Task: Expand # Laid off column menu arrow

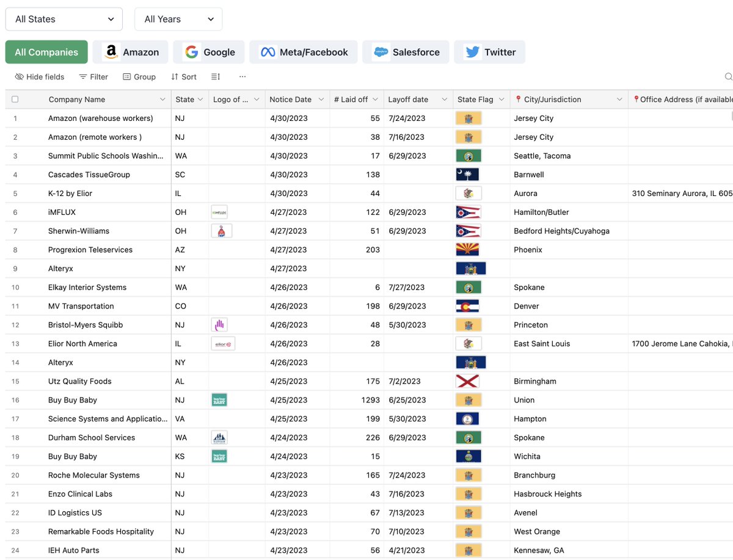Action: click(376, 100)
